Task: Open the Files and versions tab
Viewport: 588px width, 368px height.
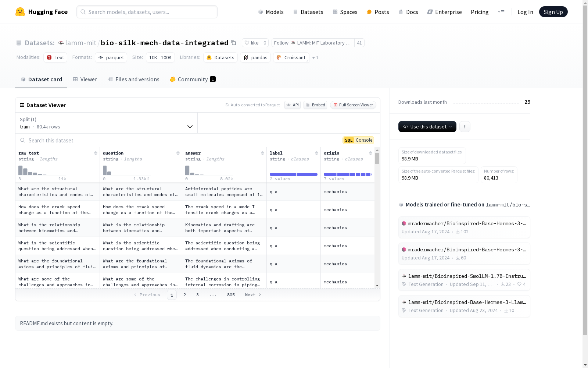Action: tap(133, 79)
